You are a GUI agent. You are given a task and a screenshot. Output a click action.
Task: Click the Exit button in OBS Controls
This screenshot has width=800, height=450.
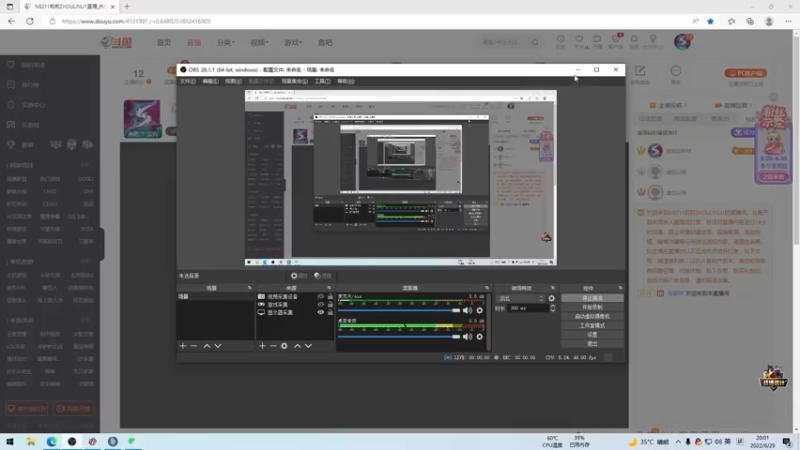pyautogui.click(x=592, y=344)
